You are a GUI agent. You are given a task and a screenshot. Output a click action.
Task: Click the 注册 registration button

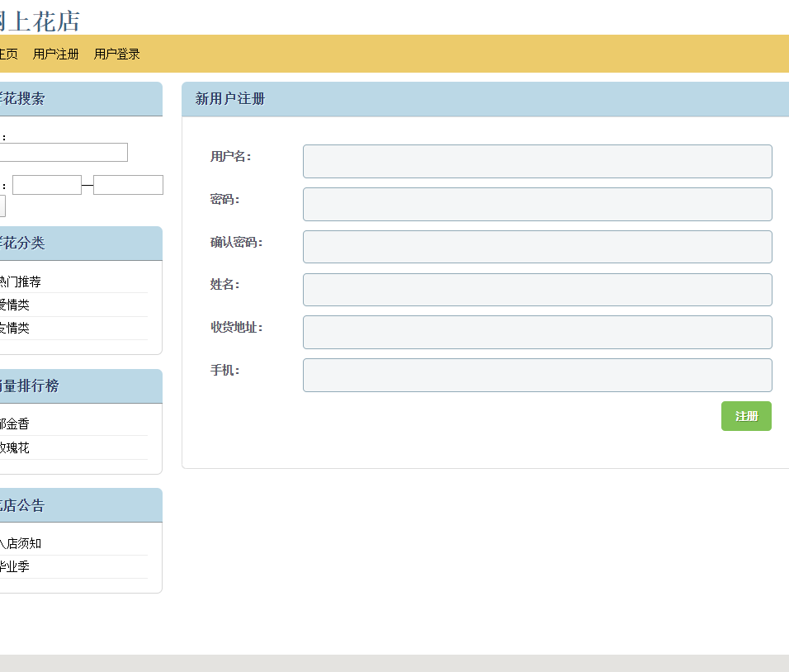745,416
